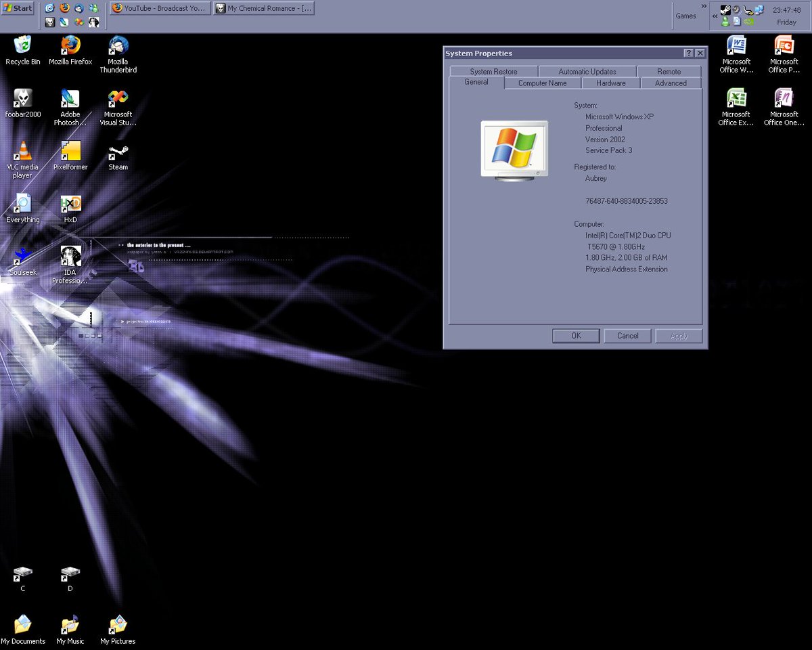Launch foobar2000 alien icon in Quick Launch
This screenshot has height=650, width=812.
click(50, 22)
